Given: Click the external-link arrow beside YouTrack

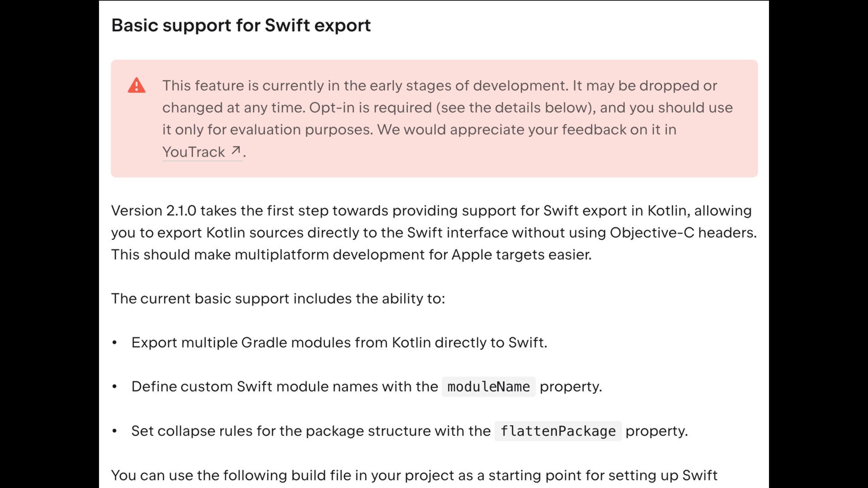Looking at the screenshot, I should pos(236,150).
